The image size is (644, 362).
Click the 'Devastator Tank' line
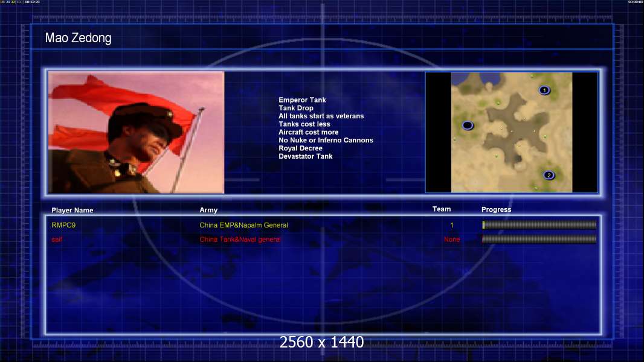coord(306,156)
